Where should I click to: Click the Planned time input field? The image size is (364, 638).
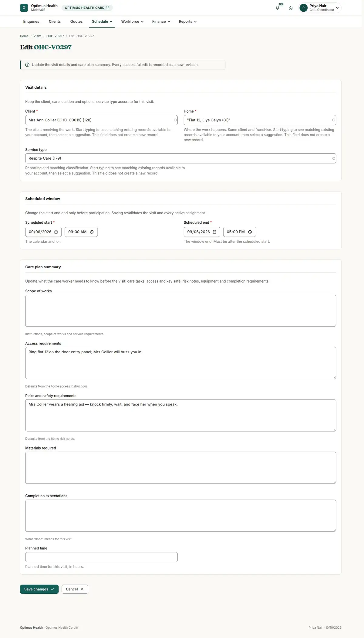click(x=101, y=557)
